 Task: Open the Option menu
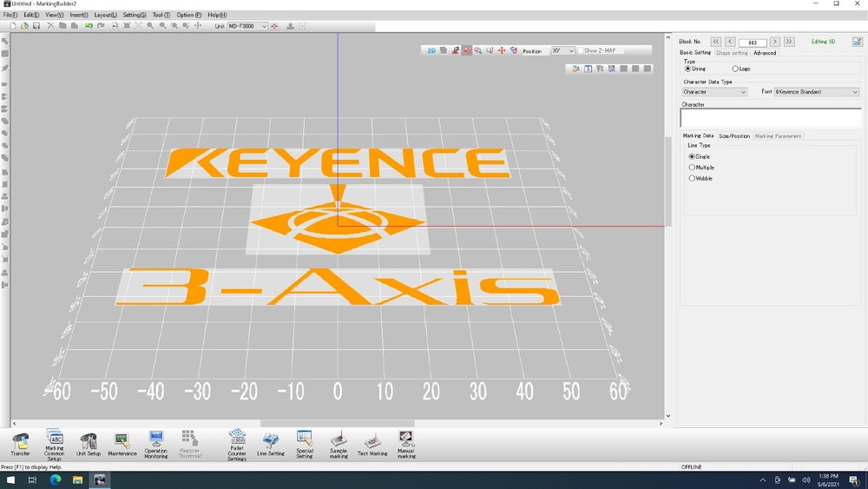coord(188,15)
